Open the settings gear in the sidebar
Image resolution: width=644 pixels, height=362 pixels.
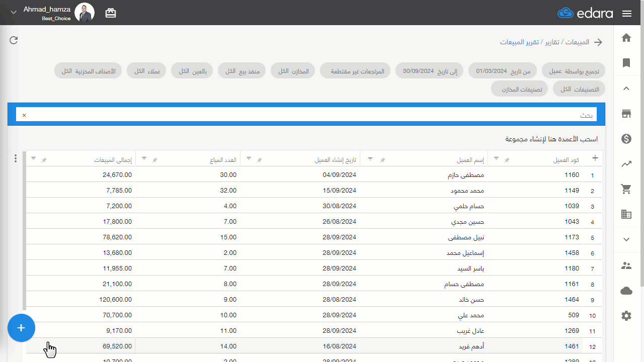tap(626, 316)
